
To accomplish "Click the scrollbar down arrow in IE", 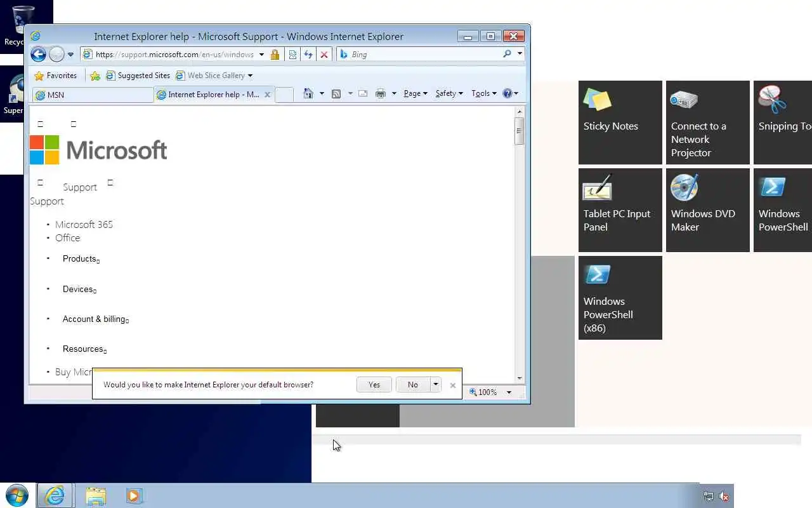I will (519, 378).
